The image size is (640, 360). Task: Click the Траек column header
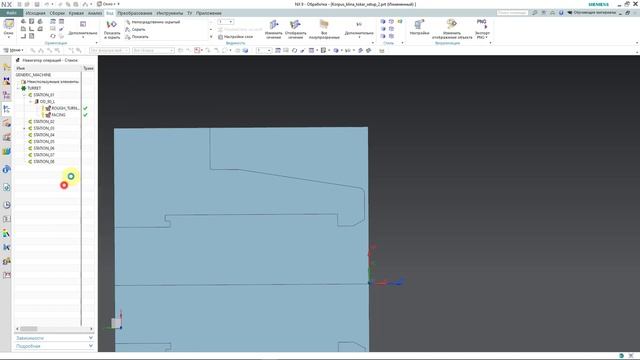click(x=88, y=68)
